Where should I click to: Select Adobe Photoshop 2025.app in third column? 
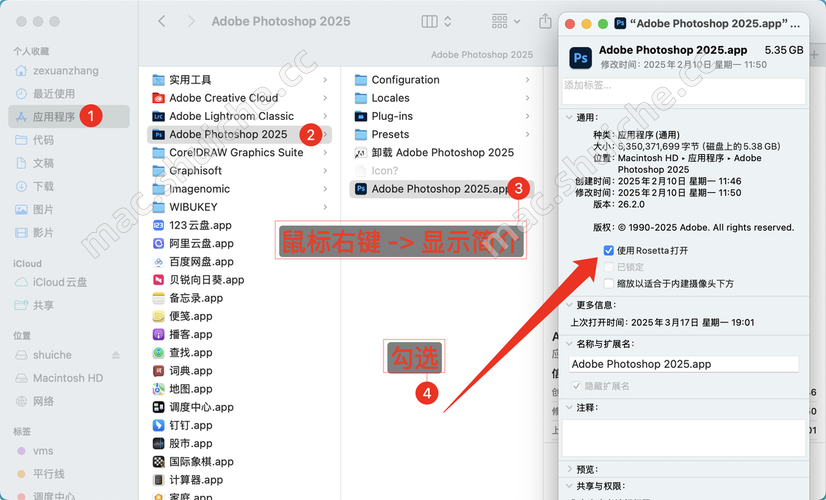pyautogui.click(x=441, y=189)
